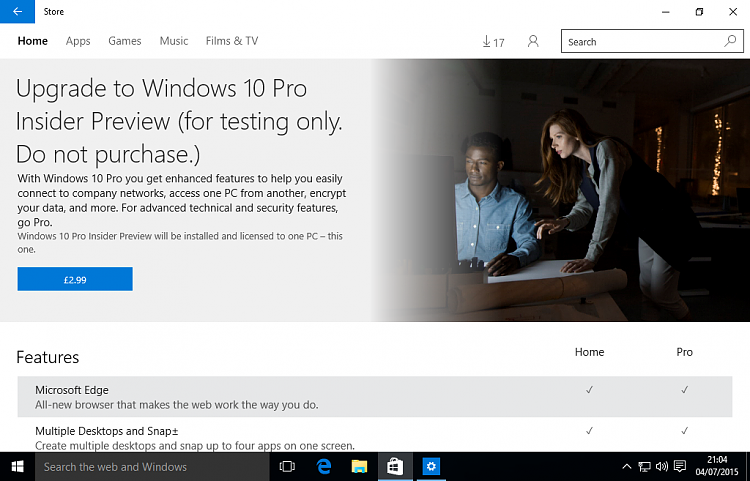Open File Explorer from the taskbar
This screenshot has height=481, width=750.
[x=359, y=466]
